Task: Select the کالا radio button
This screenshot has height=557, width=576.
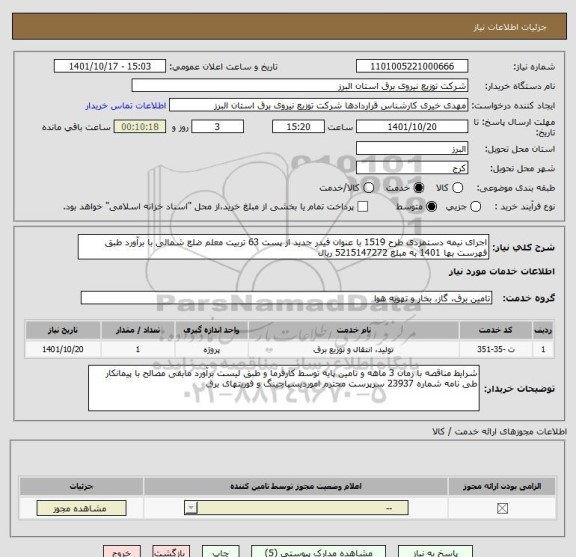Action: click(457, 188)
